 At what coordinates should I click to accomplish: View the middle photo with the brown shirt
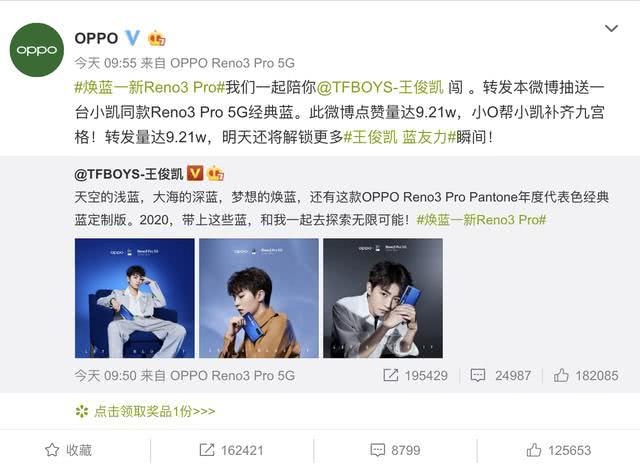[259, 298]
